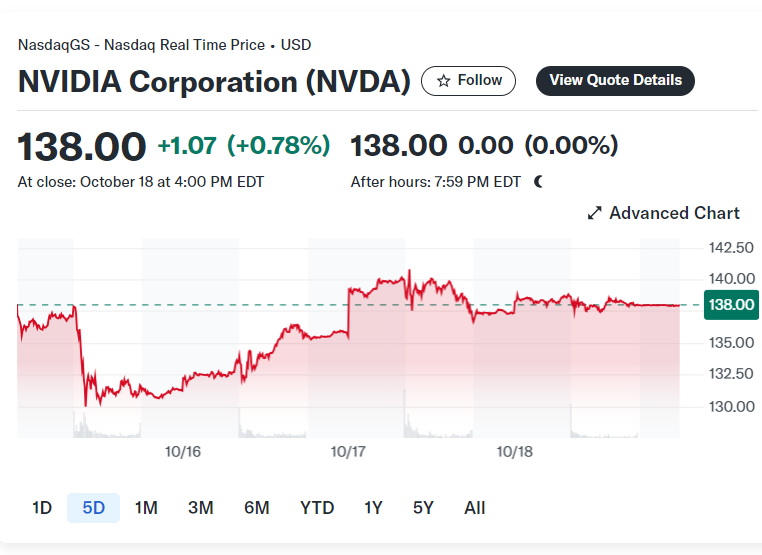Click the NVIDIA Corporation (NVDA) heading
Image resolution: width=762 pixels, height=555 pixels.
pyautogui.click(x=214, y=81)
